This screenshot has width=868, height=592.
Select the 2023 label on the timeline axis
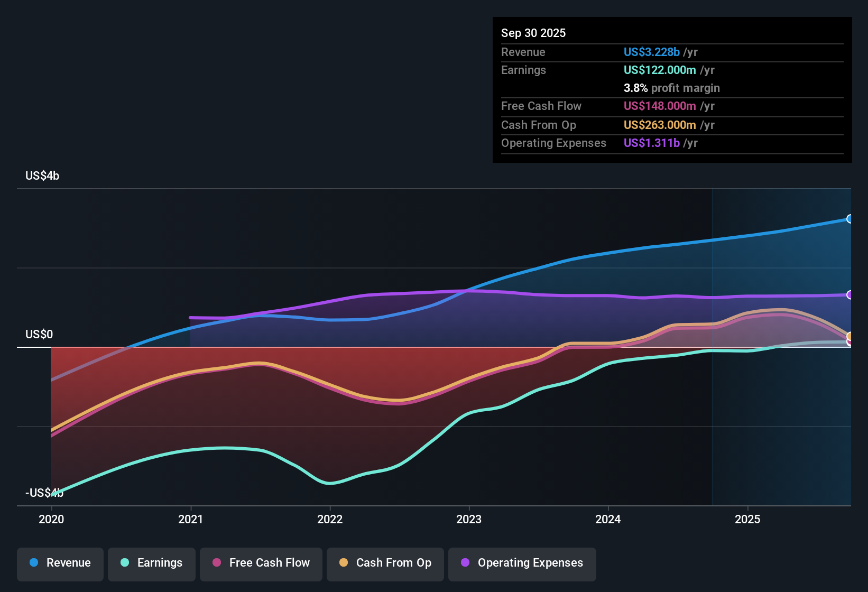[x=470, y=520]
